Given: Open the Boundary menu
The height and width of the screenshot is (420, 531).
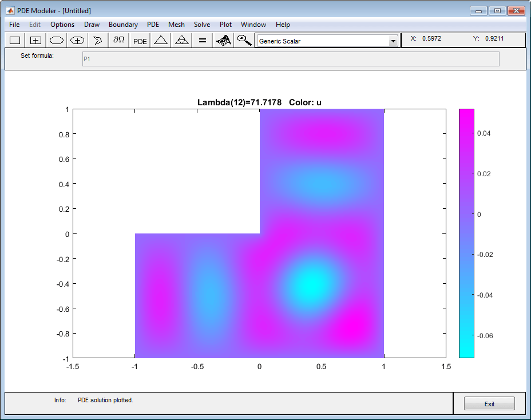Looking at the screenshot, I should 123,25.
